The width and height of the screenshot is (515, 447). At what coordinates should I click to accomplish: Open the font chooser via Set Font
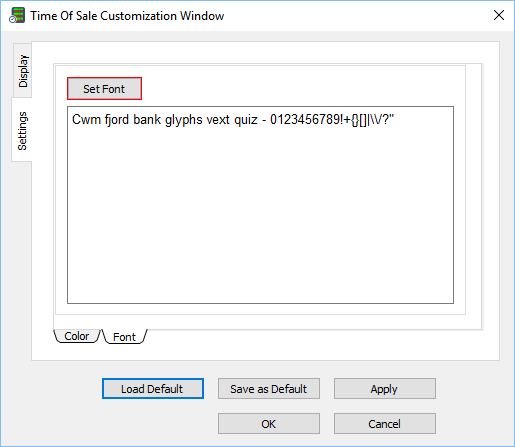coord(104,89)
